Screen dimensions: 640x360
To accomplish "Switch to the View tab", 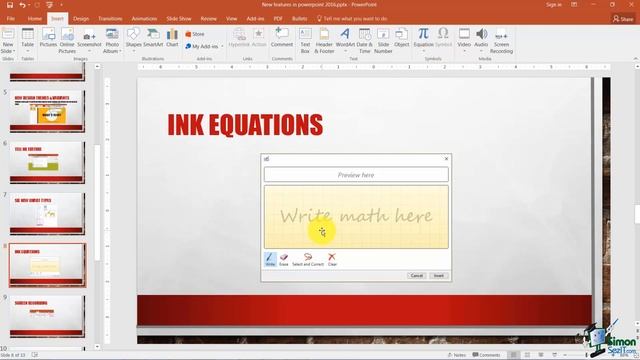I will coord(231,19).
